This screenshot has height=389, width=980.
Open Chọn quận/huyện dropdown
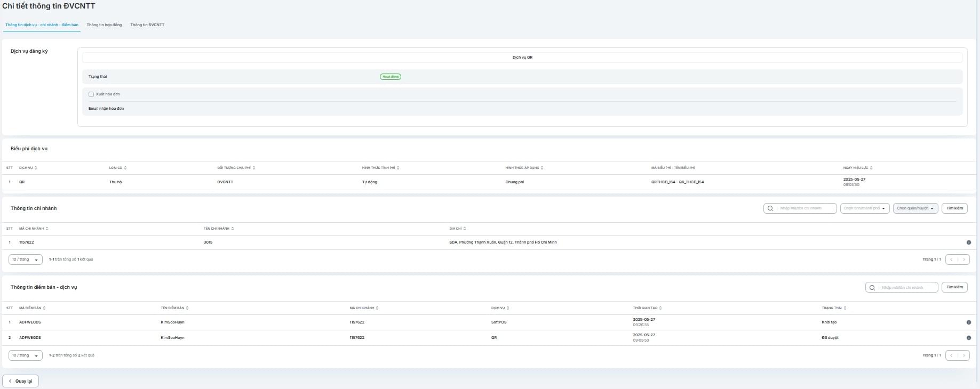point(915,208)
